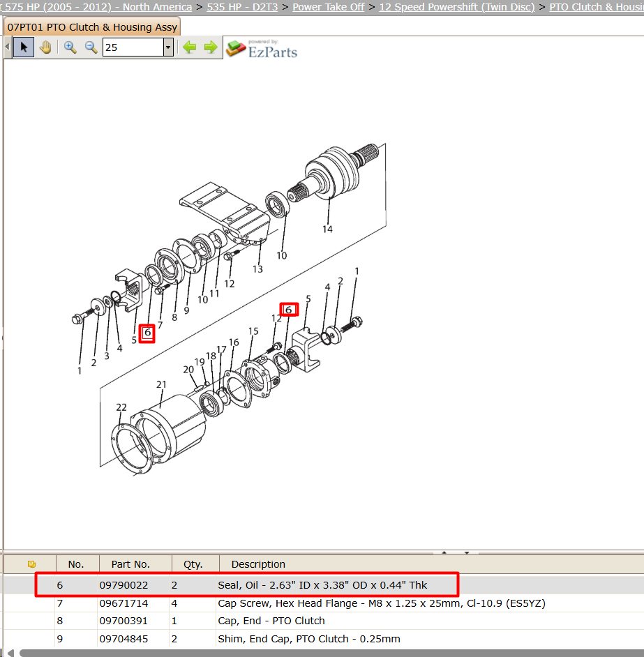Select the hand pan tool
Screen dimensions: 644x657
tap(45, 47)
